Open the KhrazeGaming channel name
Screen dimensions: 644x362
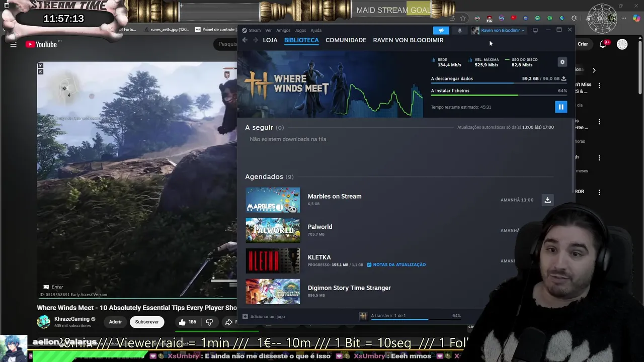pyautogui.click(x=72, y=319)
